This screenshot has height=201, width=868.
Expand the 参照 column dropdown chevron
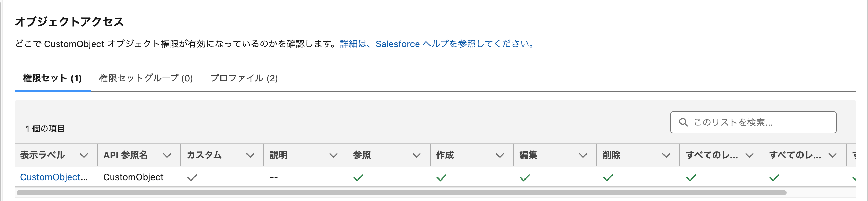coord(416,156)
